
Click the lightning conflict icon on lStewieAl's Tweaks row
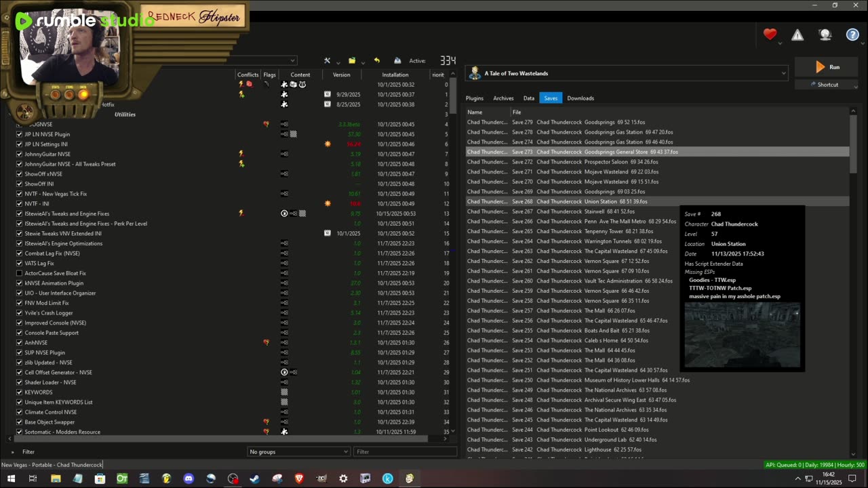tap(241, 213)
